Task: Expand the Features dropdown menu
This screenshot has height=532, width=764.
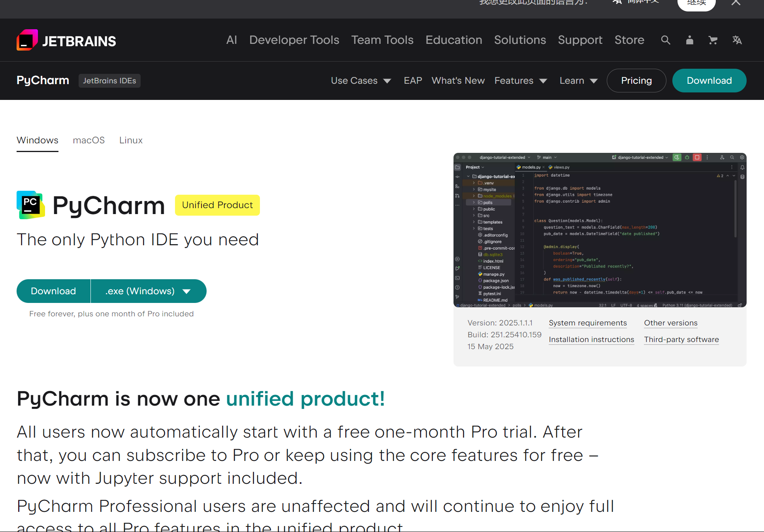Action: click(520, 81)
